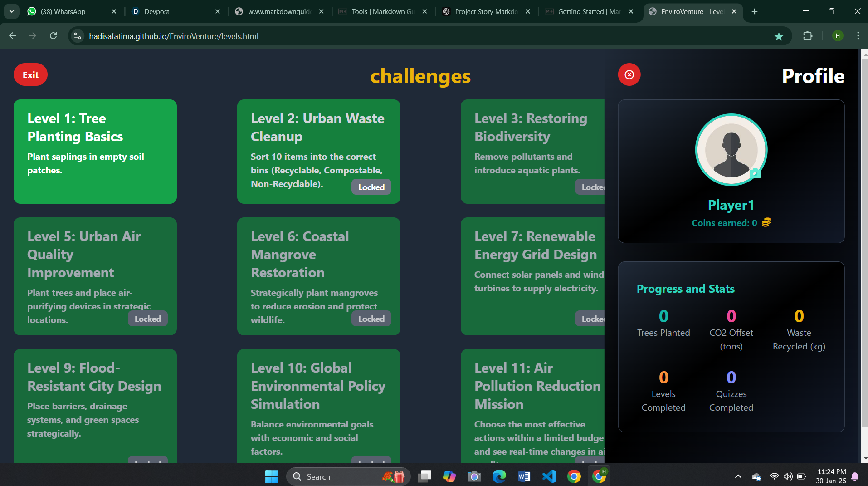Viewport: 868px width, 486px height.
Task: Click the taskbar Search box
Action: 348,476
